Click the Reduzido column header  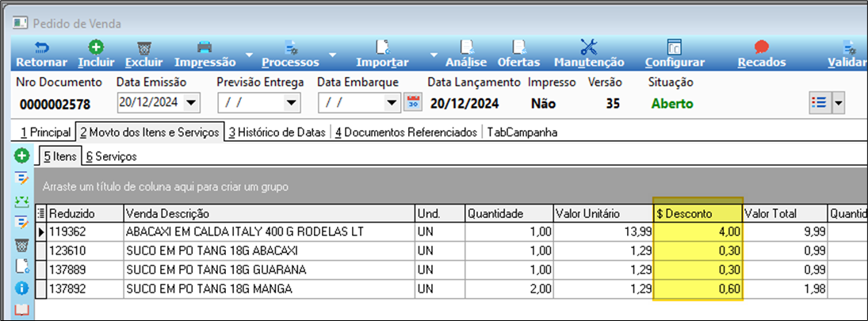[x=85, y=214]
